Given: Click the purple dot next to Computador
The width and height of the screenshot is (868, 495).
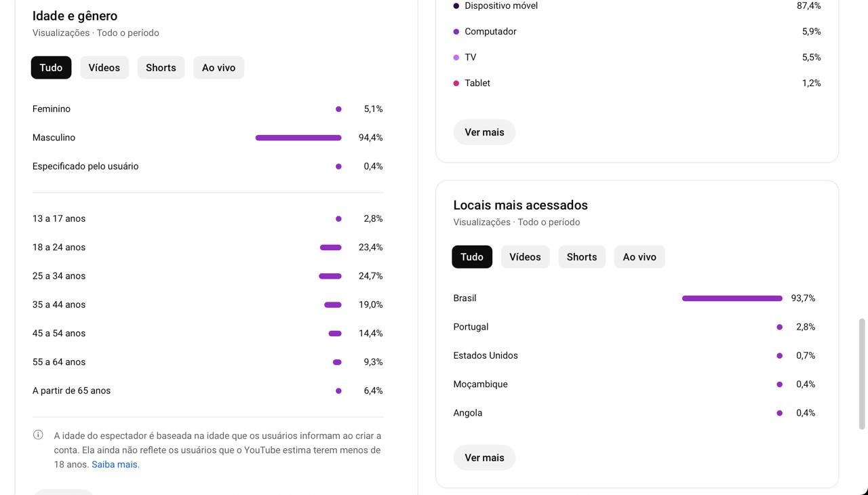Looking at the screenshot, I should [456, 32].
